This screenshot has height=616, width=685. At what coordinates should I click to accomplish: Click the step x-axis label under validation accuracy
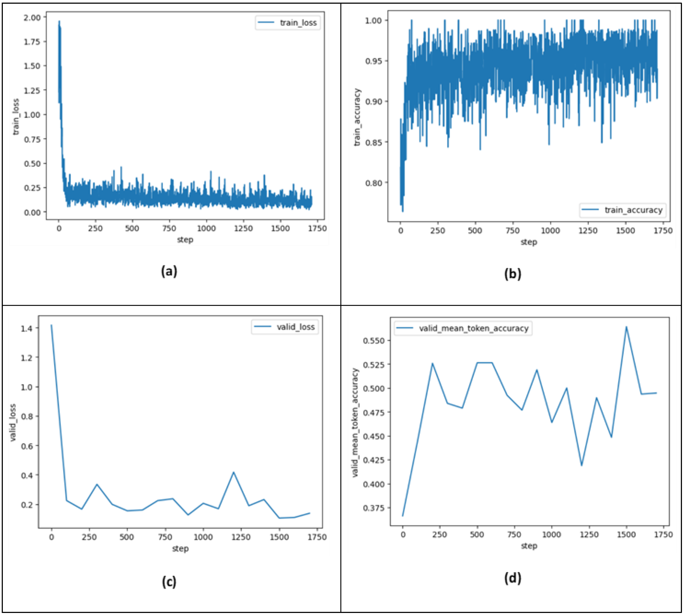529,546
